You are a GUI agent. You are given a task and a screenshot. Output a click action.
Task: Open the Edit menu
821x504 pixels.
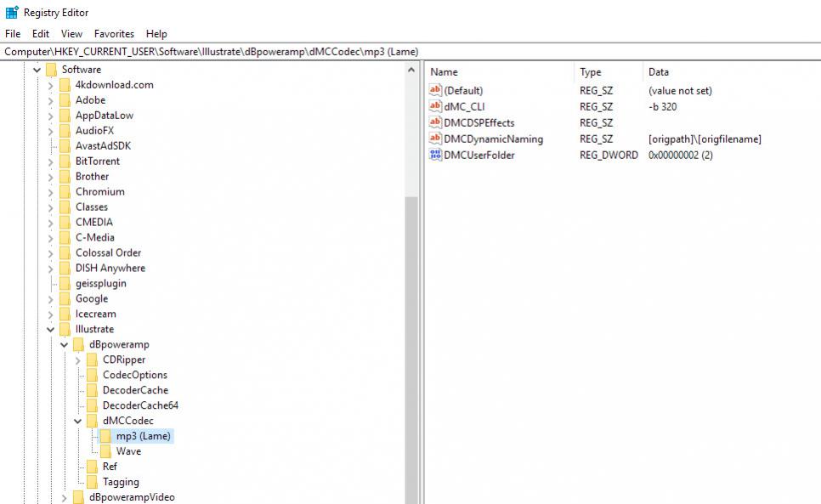pyautogui.click(x=41, y=34)
